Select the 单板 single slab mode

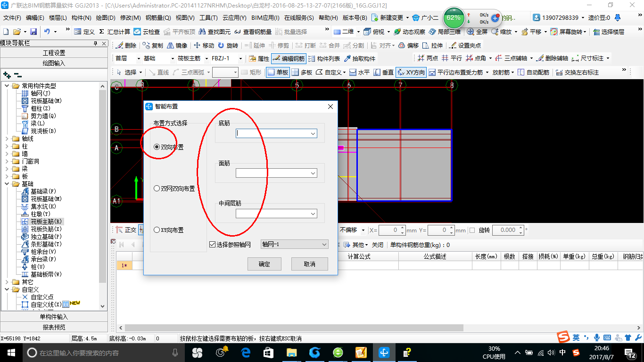pyautogui.click(x=278, y=72)
